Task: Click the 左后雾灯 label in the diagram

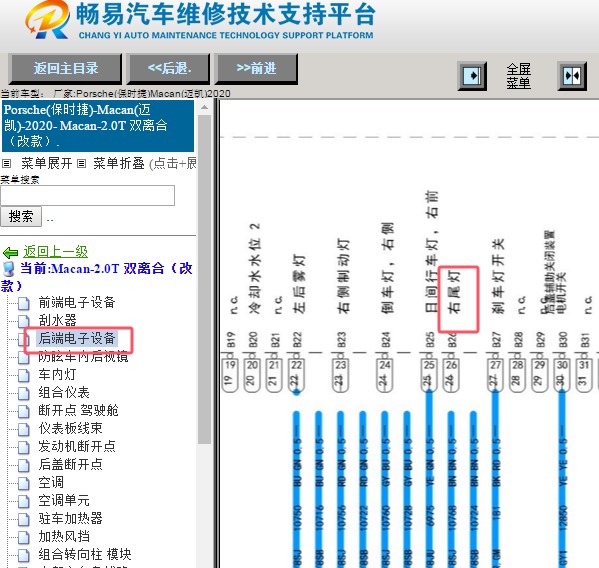Action: tap(299, 284)
